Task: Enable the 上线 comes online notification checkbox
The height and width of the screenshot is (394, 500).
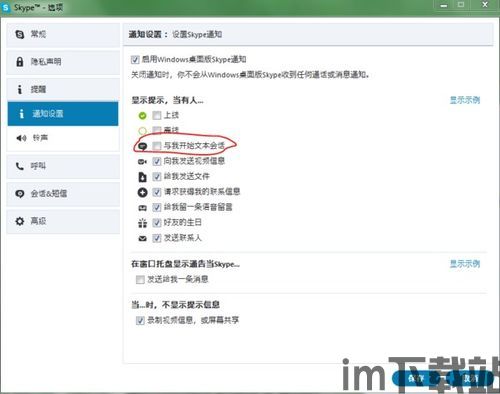Action: (x=156, y=115)
